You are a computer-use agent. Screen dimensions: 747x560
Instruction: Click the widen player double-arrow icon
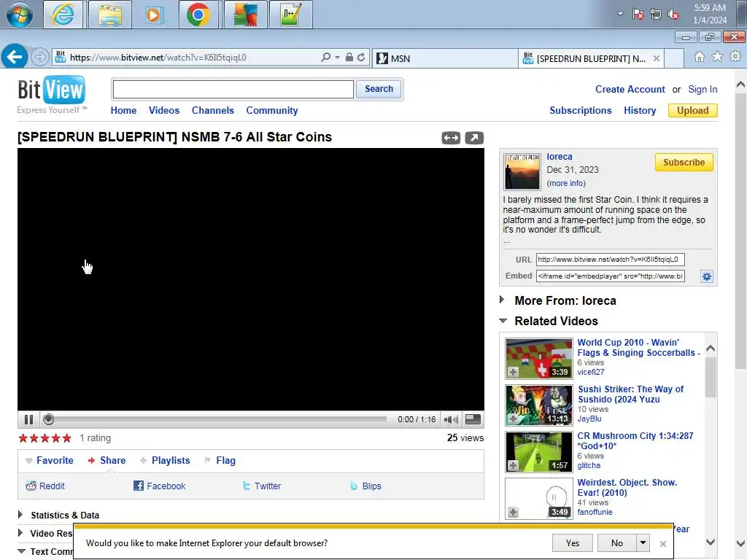coord(451,138)
